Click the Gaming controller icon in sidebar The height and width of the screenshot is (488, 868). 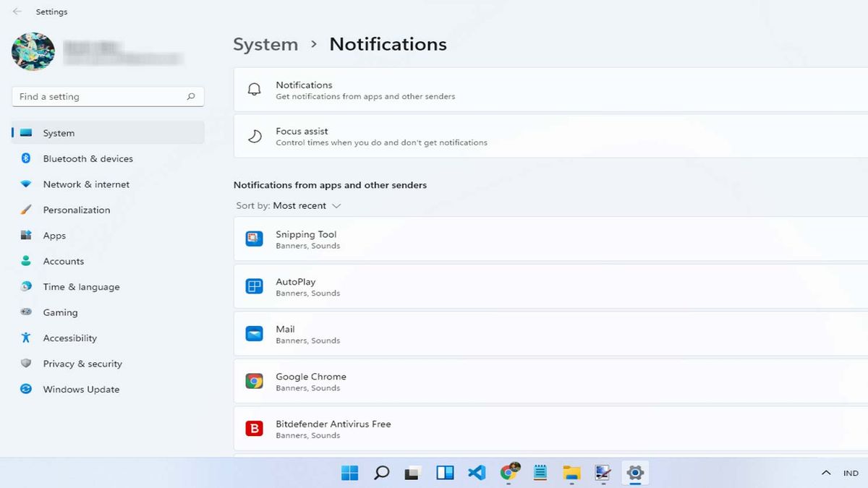(x=26, y=312)
